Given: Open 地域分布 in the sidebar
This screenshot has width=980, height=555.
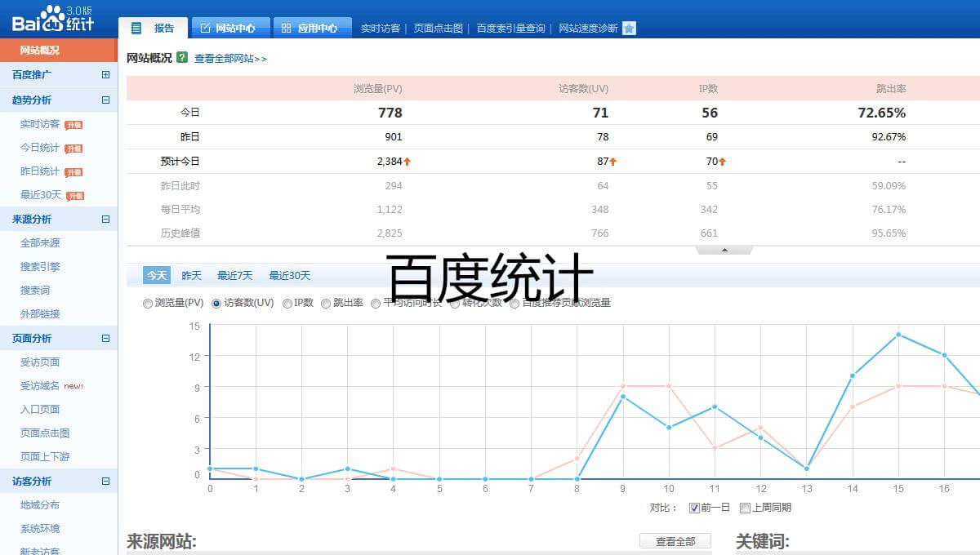Looking at the screenshot, I should [x=40, y=505].
